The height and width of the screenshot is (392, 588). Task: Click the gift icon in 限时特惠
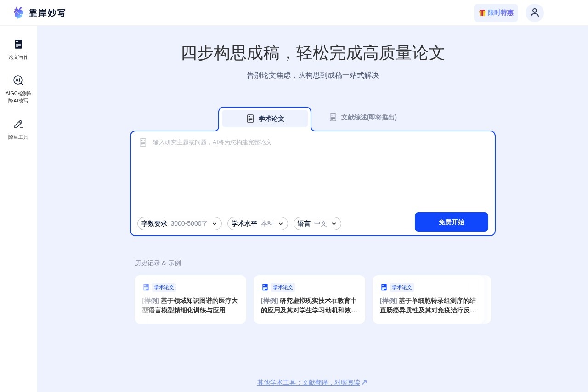(x=482, y=13)
